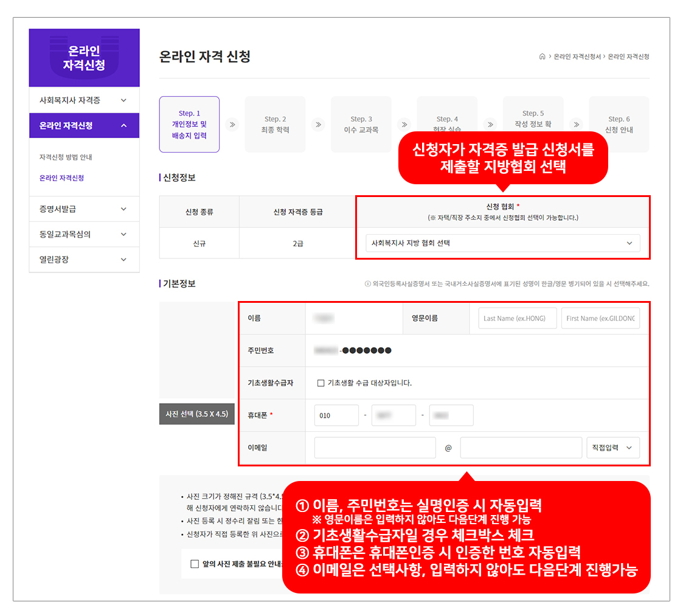Click the arrow icon before Step 6
Screen dimensions: 683x616
click(577, 125)
